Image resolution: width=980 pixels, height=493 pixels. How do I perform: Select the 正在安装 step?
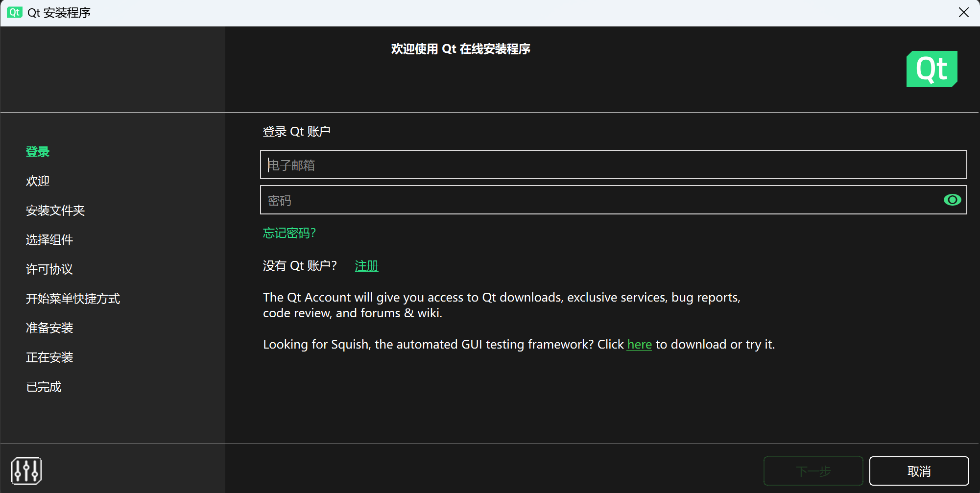[x=48, y=357]
